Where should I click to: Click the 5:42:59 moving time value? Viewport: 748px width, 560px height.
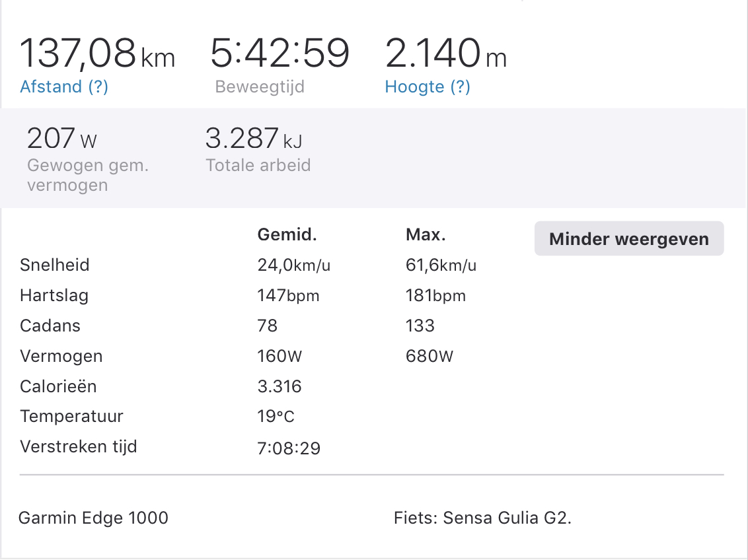pos(280,53)
